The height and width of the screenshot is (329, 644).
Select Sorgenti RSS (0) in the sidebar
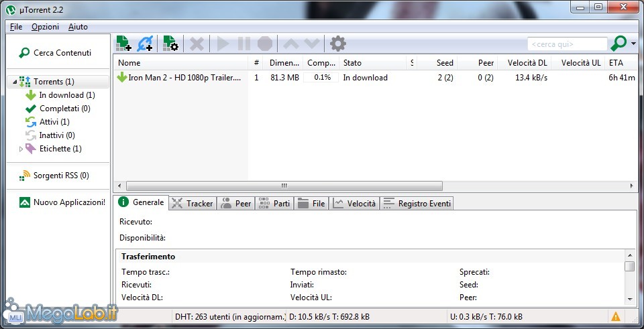[54, 176]
